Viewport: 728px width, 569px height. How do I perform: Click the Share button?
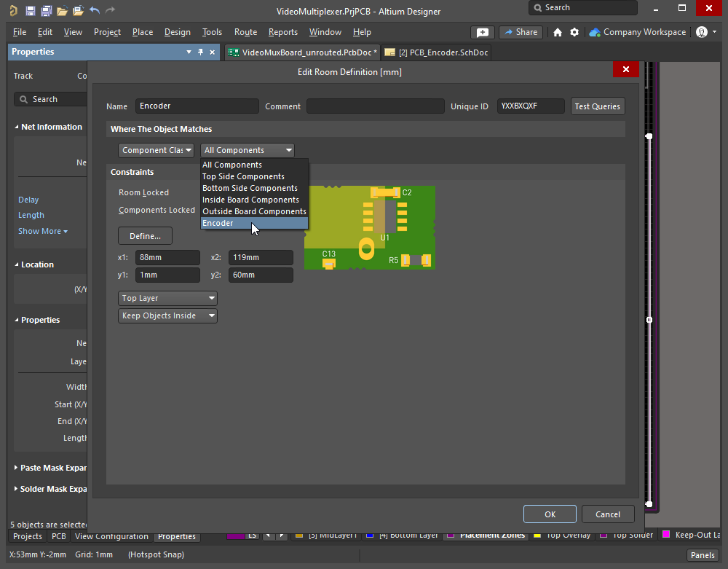coord(521,32)
